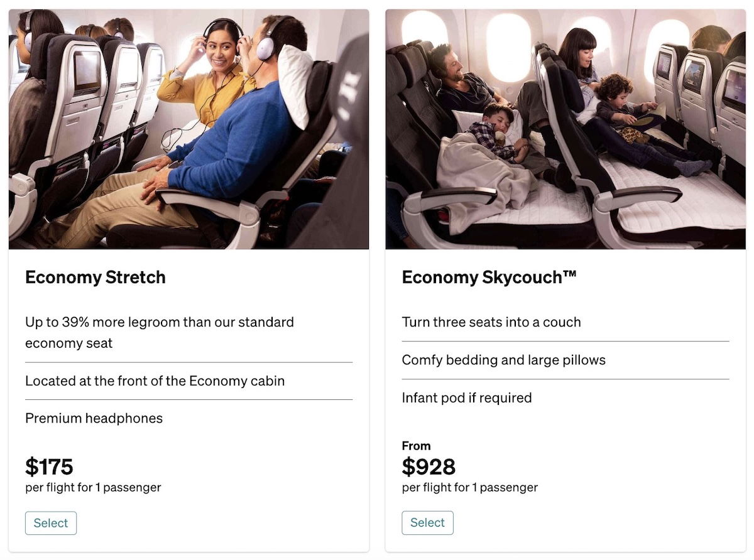Click "per flight for 1 passenger" under $928
754x560 pixels.
pyautogui.click(x=470, y=487)
